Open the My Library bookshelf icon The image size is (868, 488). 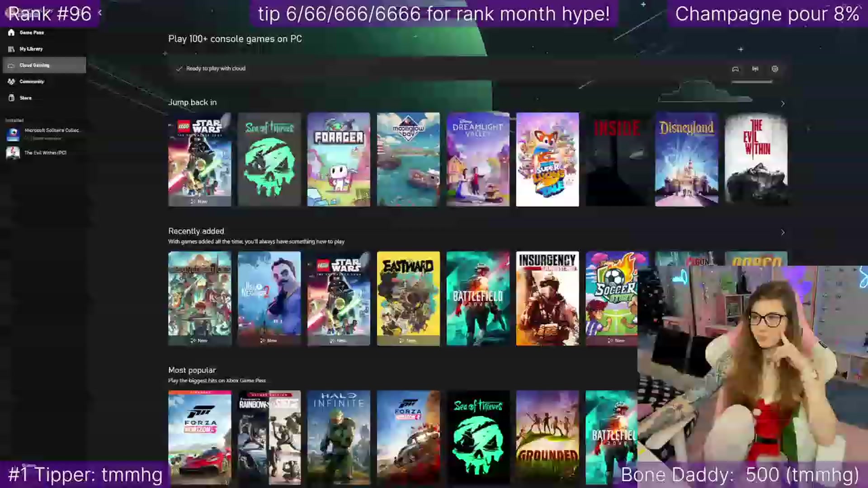tap(11, 49)
